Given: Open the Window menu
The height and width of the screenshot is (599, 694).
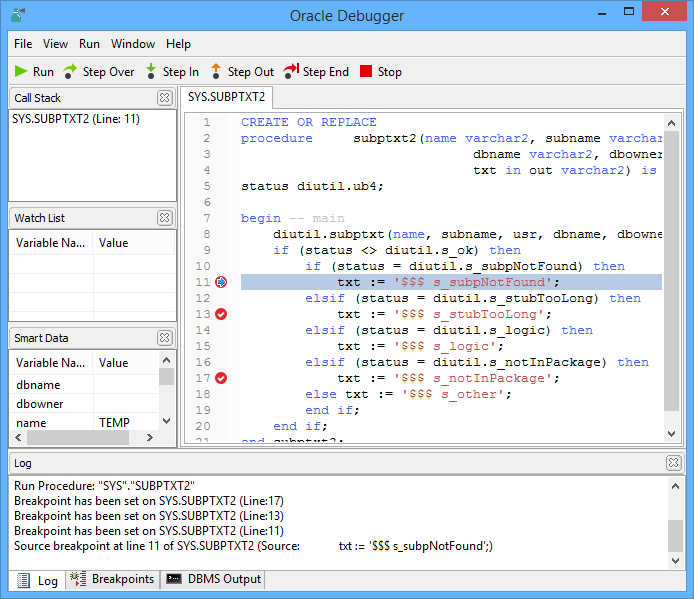Looking at the screenshot, I should [x=133, y=44].
